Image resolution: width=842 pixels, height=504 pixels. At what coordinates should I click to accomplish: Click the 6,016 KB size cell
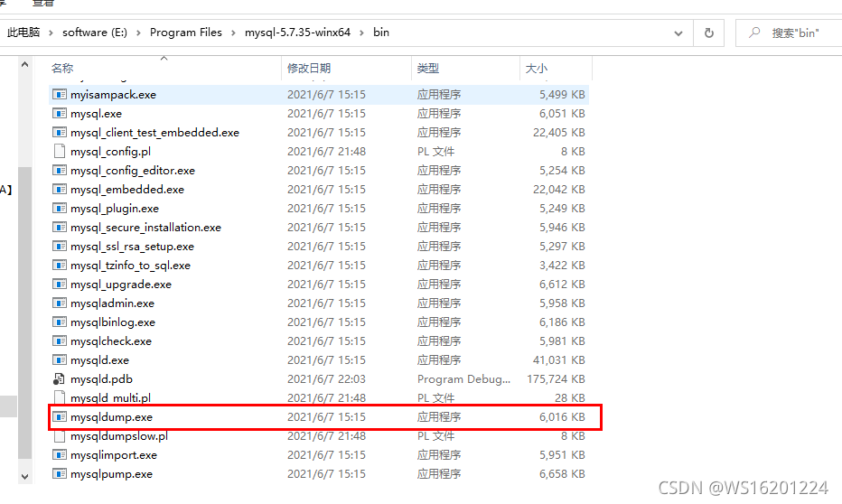(562, 417)
